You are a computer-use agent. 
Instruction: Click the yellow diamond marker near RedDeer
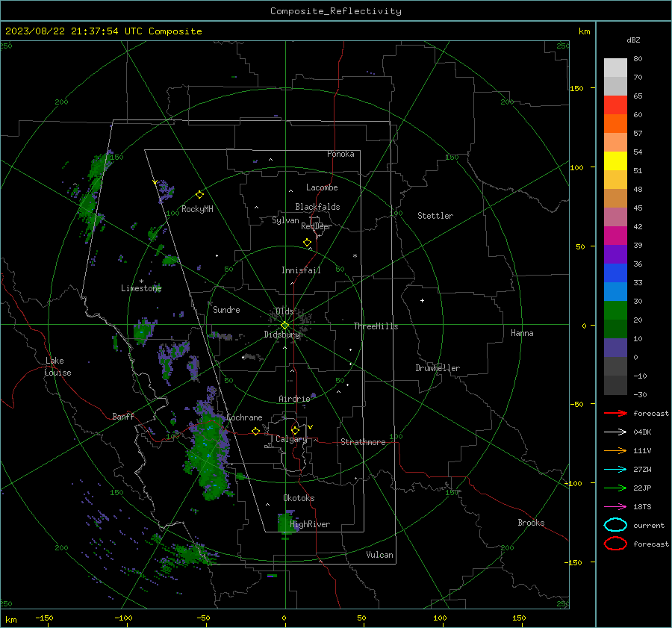308,243
